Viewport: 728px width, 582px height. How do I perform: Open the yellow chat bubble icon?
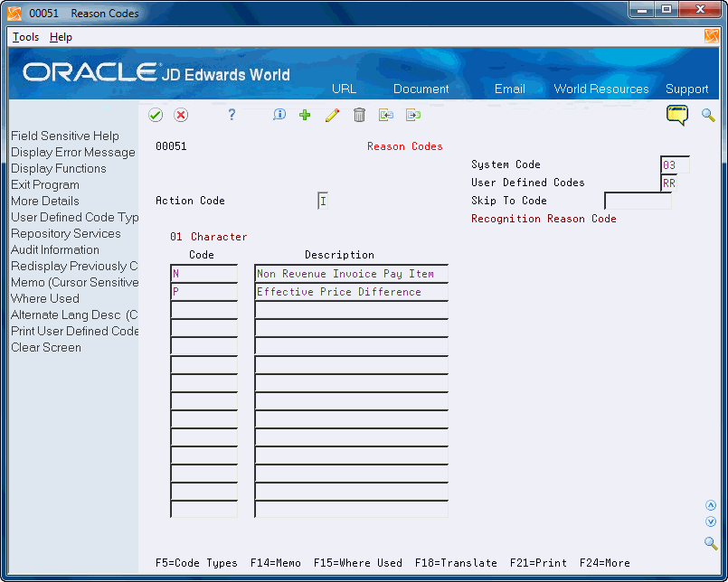pos(677,115)
